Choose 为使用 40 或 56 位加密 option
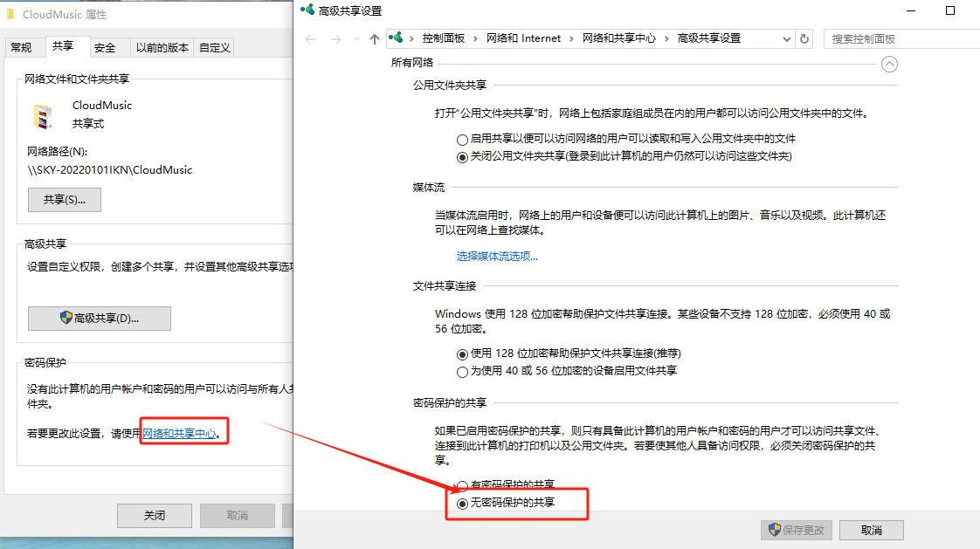 point(462,371)
